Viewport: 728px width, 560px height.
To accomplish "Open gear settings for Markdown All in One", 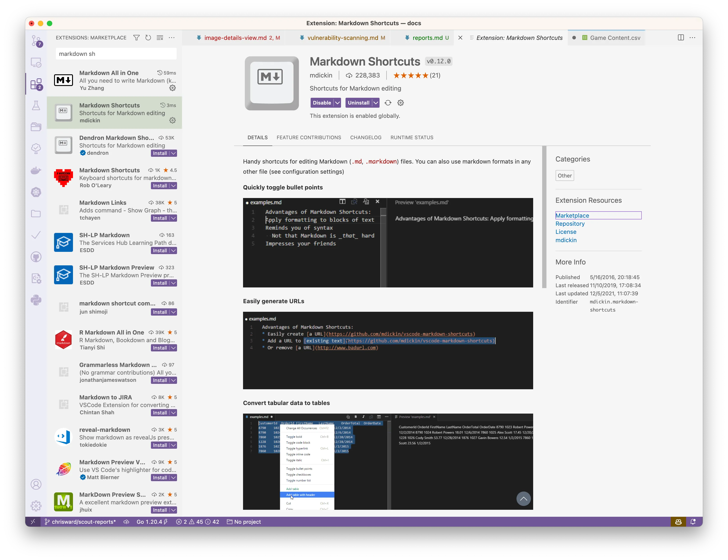I will point(172,88).
